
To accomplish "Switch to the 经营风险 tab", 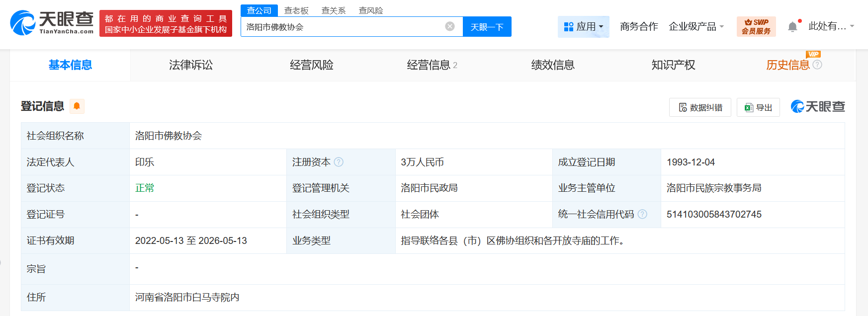I will 312,65.
